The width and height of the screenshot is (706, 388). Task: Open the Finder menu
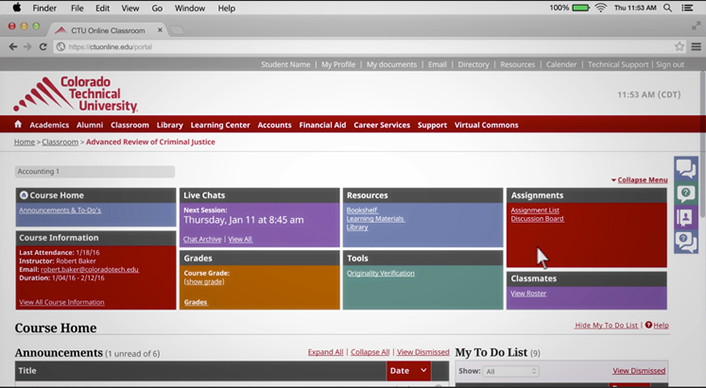[x=45, y=8]
